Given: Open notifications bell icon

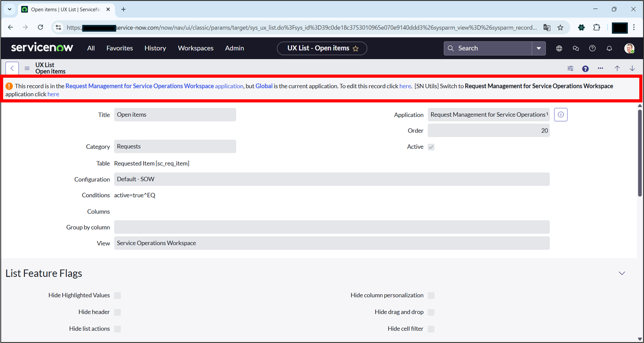Looking at the screenshot, I should (609, 48).
